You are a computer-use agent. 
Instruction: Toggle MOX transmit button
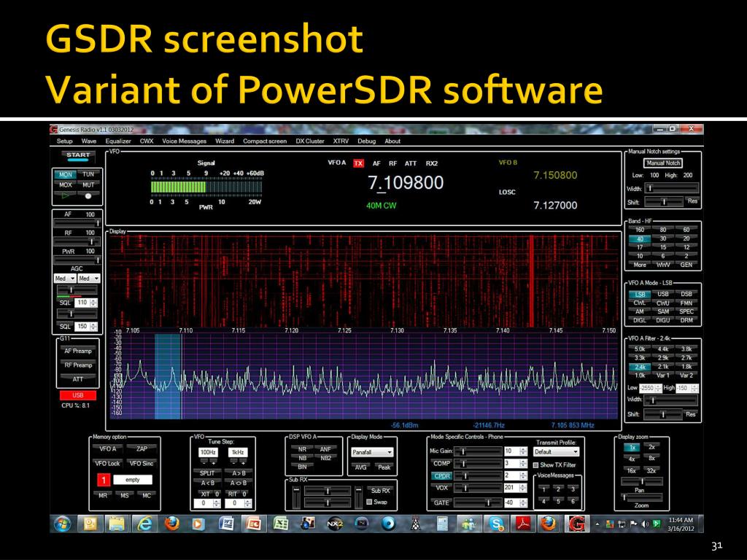65,184
